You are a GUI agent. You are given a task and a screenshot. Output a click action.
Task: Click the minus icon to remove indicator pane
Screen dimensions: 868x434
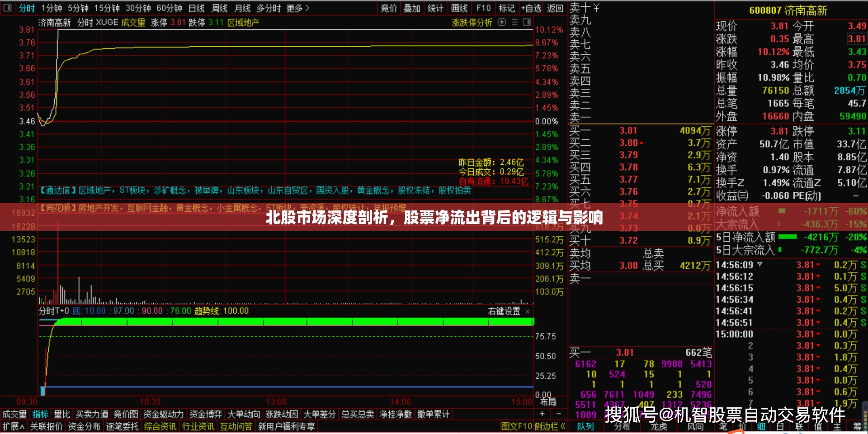click(559, 414)
